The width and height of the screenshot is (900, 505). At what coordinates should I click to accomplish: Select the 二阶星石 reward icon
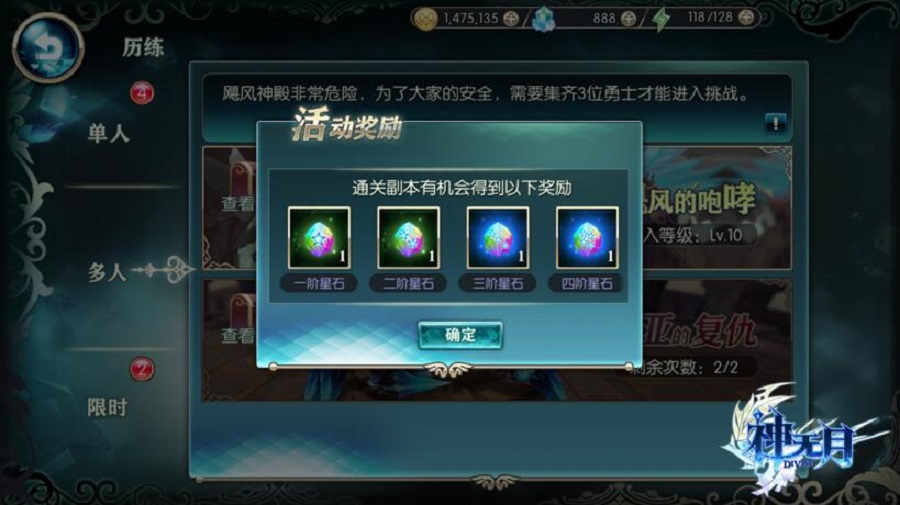coord(408,238)
